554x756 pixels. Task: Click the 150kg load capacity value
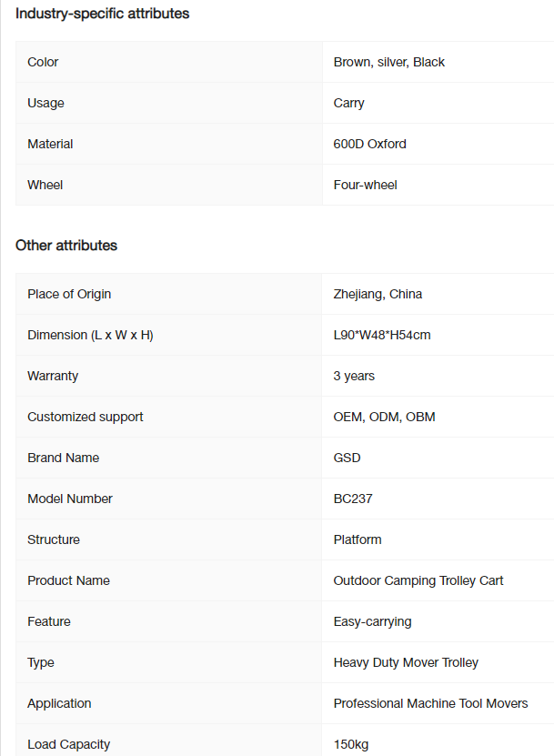coord(350,745)
